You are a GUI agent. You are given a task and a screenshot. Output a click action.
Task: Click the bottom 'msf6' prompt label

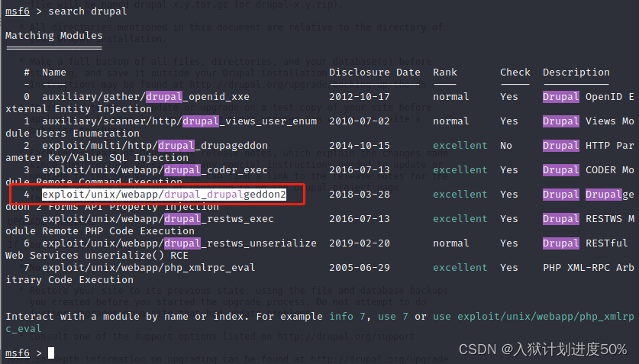pyautogui.click(x=18, y=353)
